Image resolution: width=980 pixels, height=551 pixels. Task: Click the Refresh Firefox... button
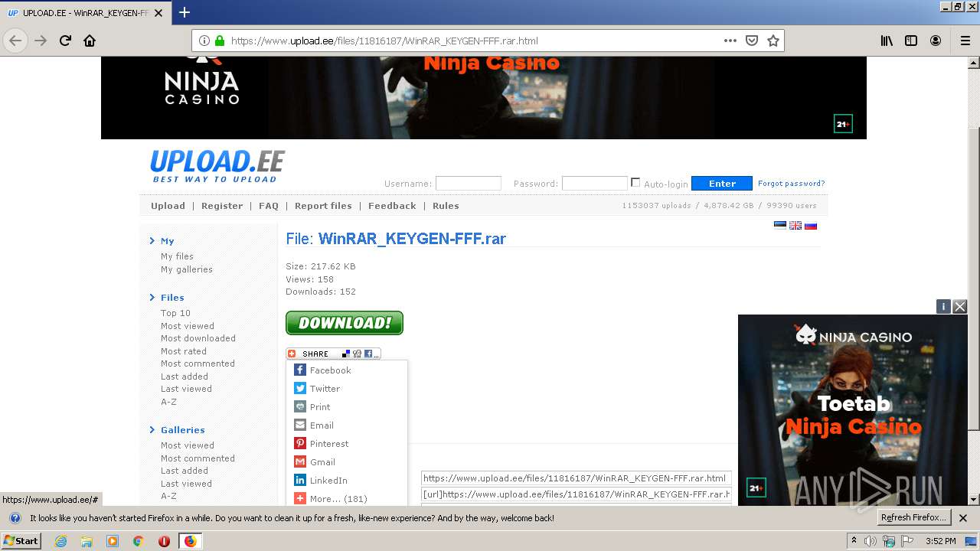pyautogui.click(x=914, y=518)
